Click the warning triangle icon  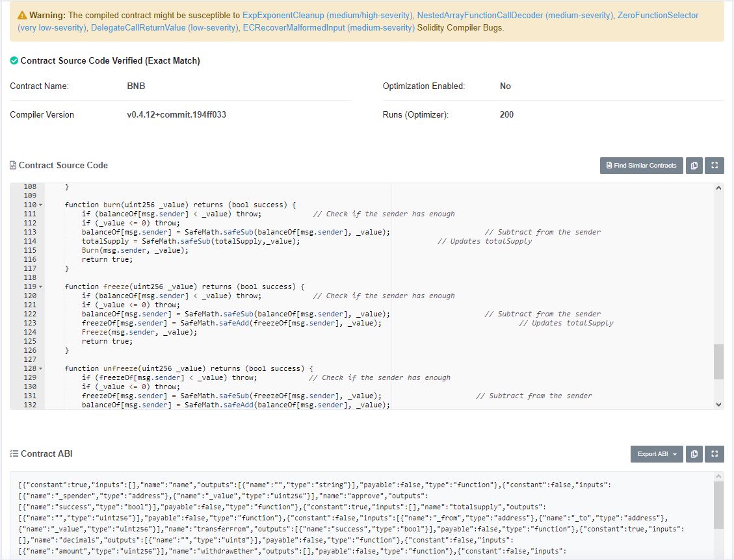click(22, 16)
